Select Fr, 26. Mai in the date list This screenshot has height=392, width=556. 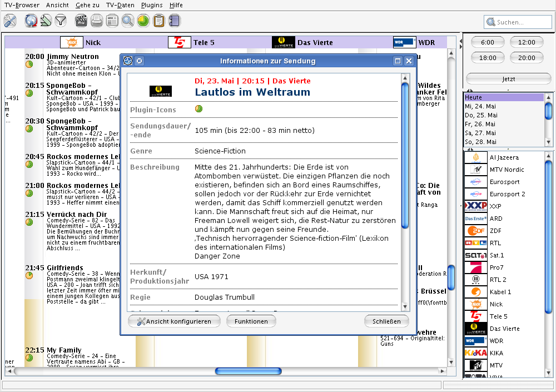504,124
